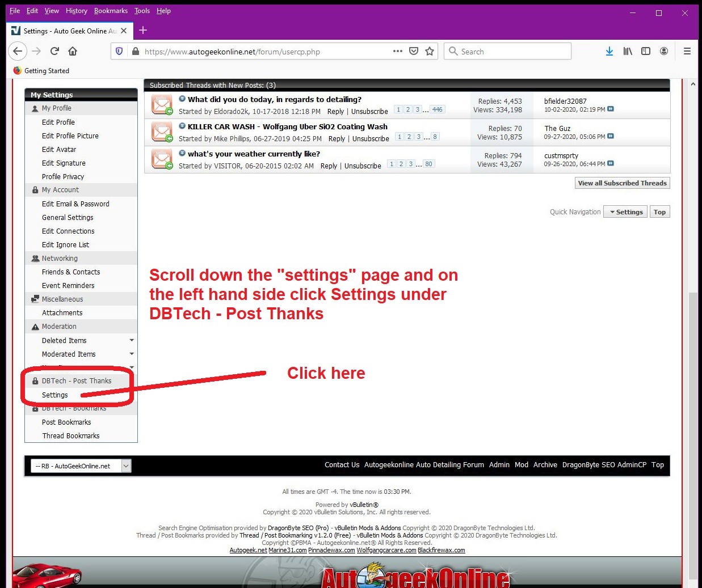Image resolution: width=702 pixels, height=588 pixels.
Task: Open Post Bookmarks page
Action: [66, 422]
